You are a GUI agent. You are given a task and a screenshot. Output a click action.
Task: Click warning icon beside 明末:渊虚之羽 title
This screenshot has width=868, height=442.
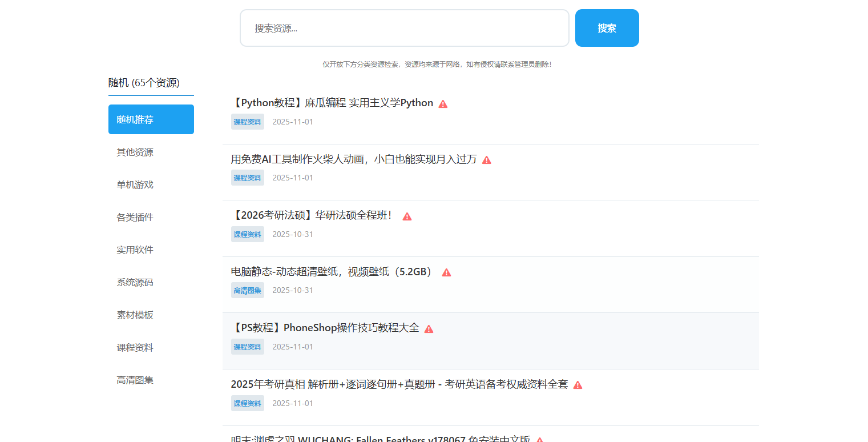pos(539,440)
